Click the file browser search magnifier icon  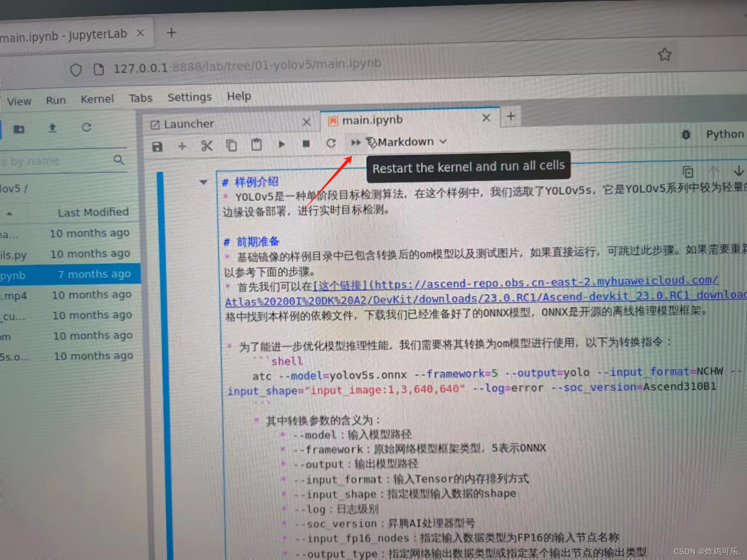[x=119, y=160]
